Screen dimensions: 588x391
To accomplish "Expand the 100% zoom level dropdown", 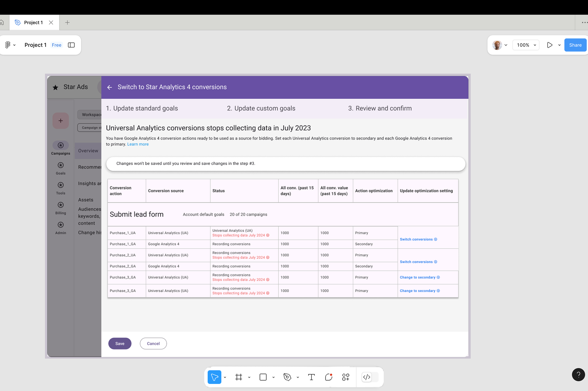I will [x=526, y=45].
